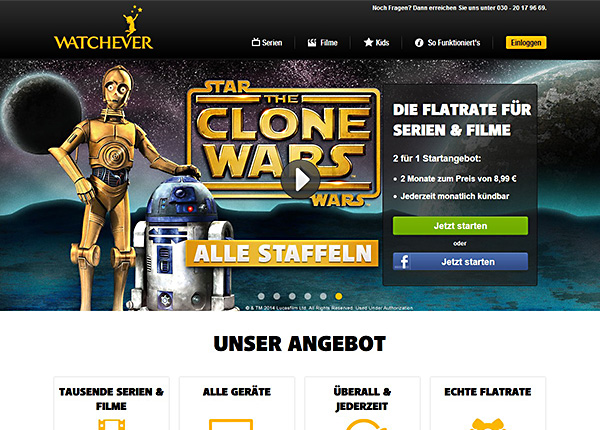The width and height of the screenshot is (600, 430).
Task: Select the first carousel dot
Action: (x=261, y=296)
